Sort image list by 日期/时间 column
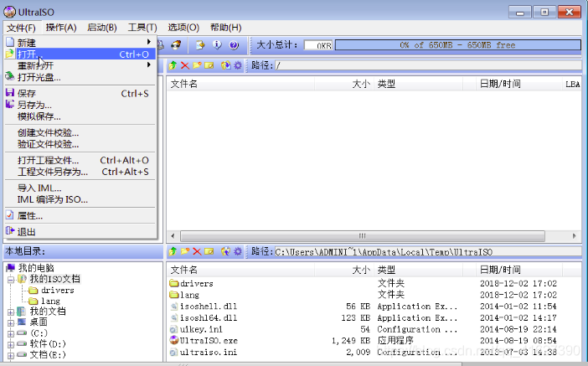 [518, 84]
